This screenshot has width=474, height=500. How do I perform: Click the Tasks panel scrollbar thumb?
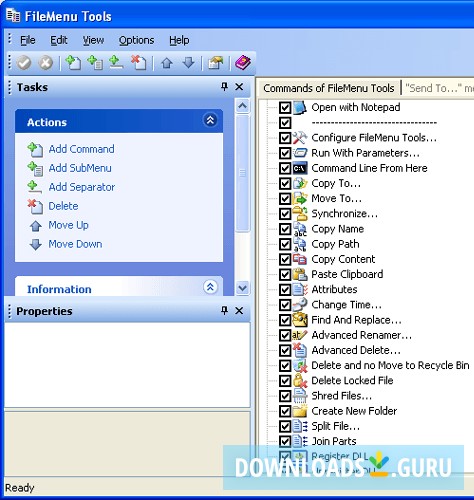pyautogui.click(x=242, y=173)
